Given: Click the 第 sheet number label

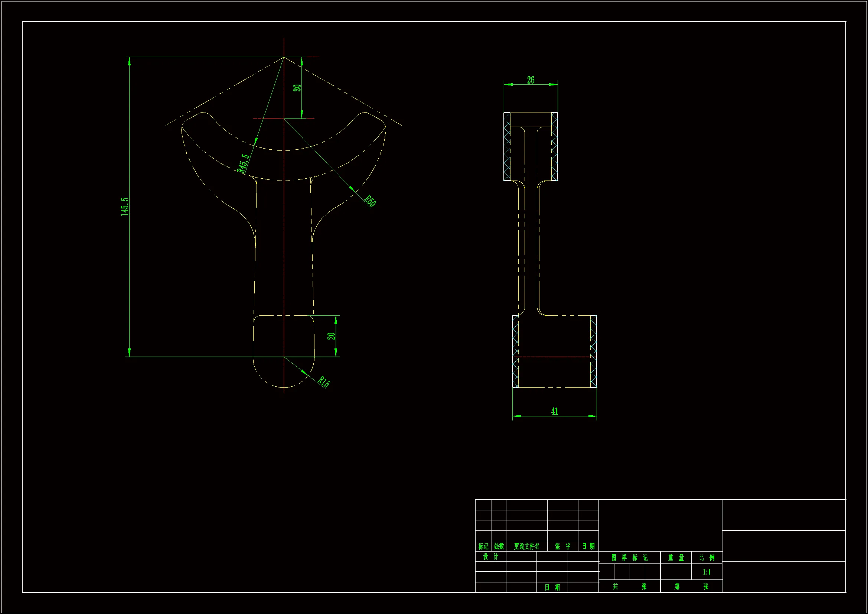Looking at the screenshot, I should 677,587.
